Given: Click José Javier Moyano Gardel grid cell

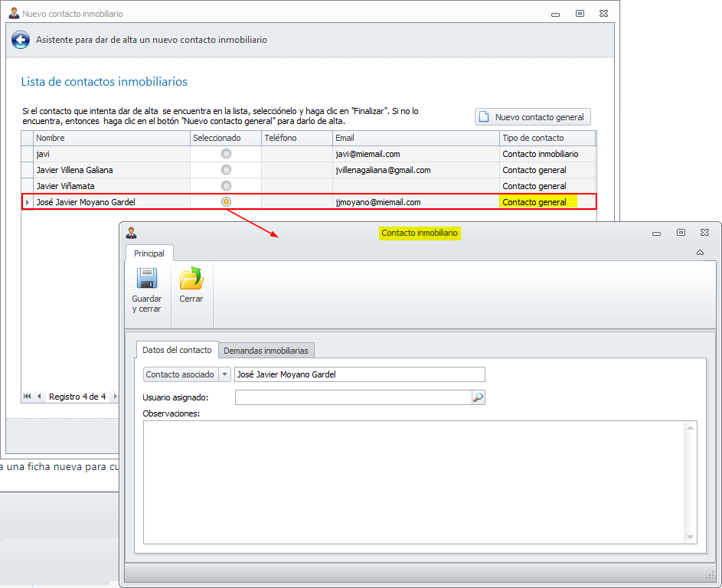Looking at the screenshot, I should (x=112, y=202).
